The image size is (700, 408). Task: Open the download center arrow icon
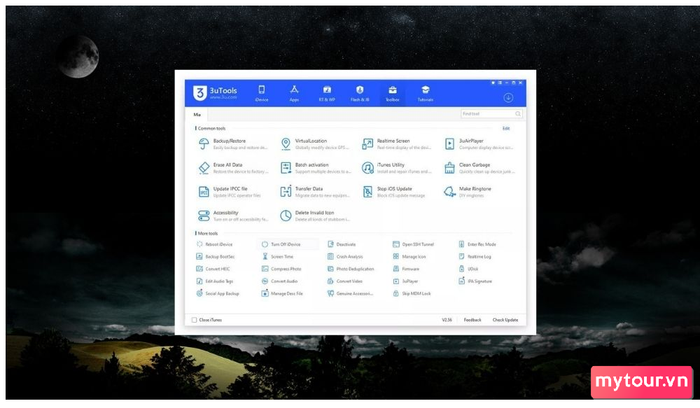click(508, 98)
